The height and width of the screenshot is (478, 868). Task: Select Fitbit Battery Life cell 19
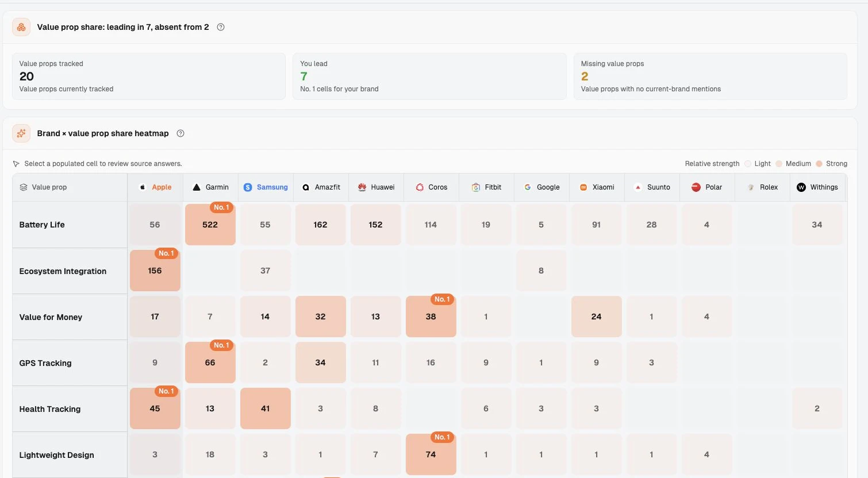click(x=486, y=225)
